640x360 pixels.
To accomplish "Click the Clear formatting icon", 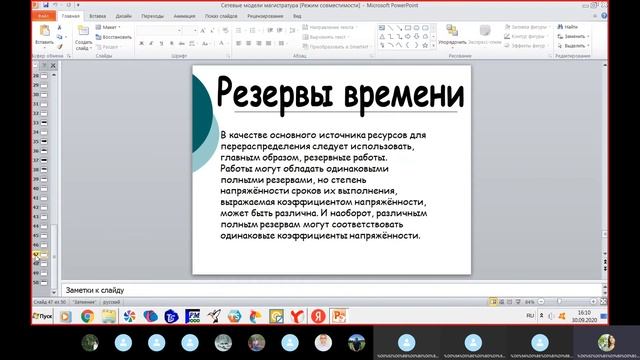I will (225, 31).
